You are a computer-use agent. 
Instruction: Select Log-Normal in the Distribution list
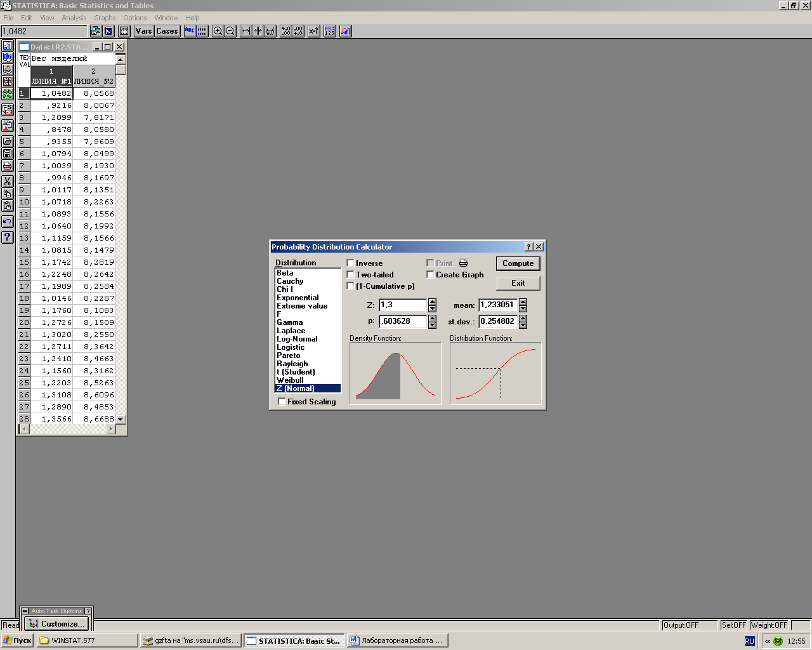(x=308, y=339)
